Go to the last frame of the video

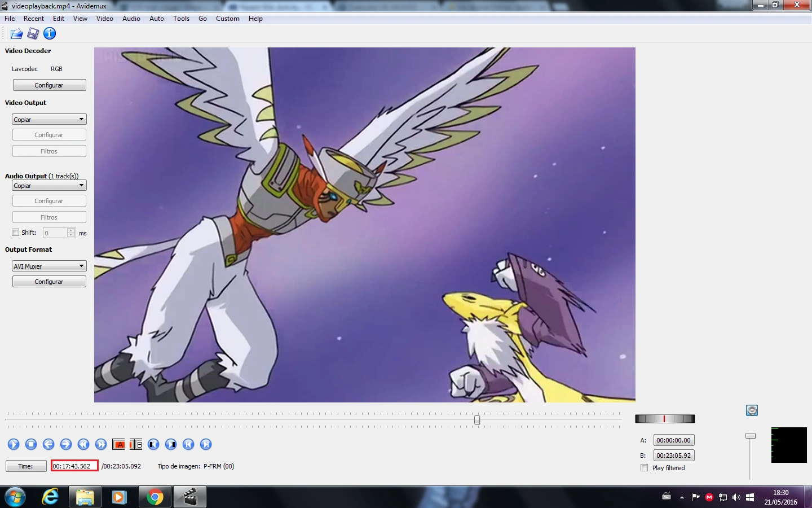[206, 444]
